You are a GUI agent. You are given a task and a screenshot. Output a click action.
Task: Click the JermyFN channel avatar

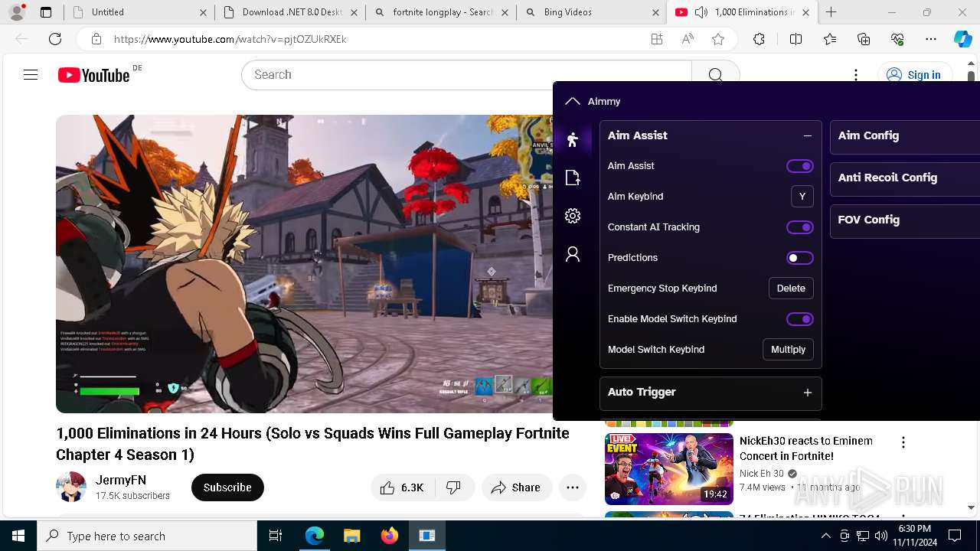[x=71, y=487]
